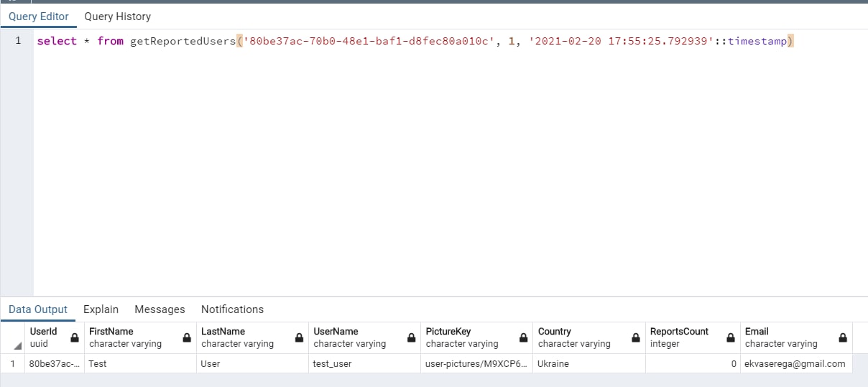Click the UserName column header

pos(364,337)
